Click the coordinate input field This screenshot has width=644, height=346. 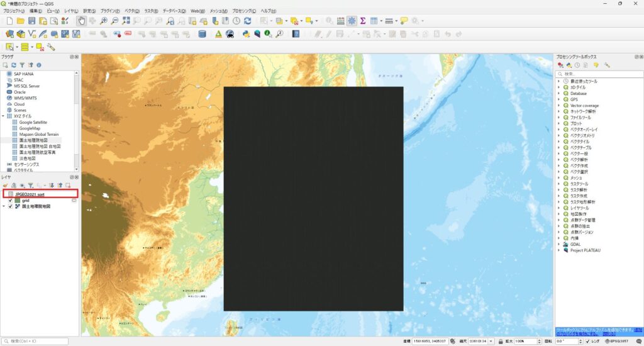point(430,342)
